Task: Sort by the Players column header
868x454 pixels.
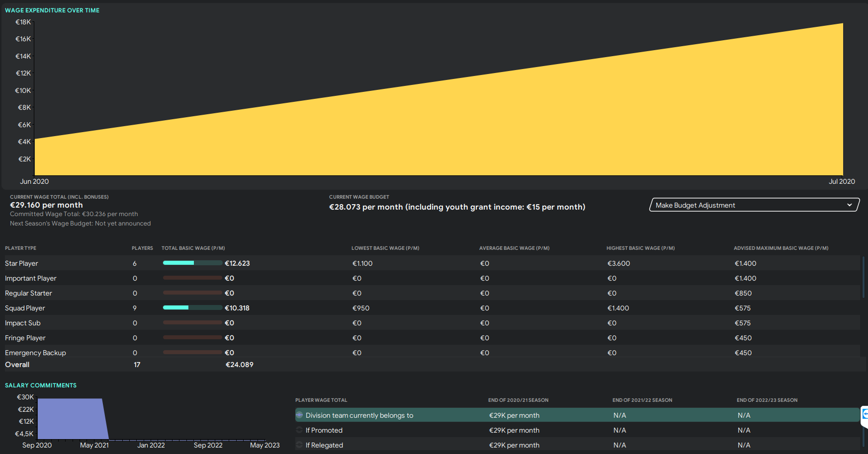Action: tap(142, 248)
